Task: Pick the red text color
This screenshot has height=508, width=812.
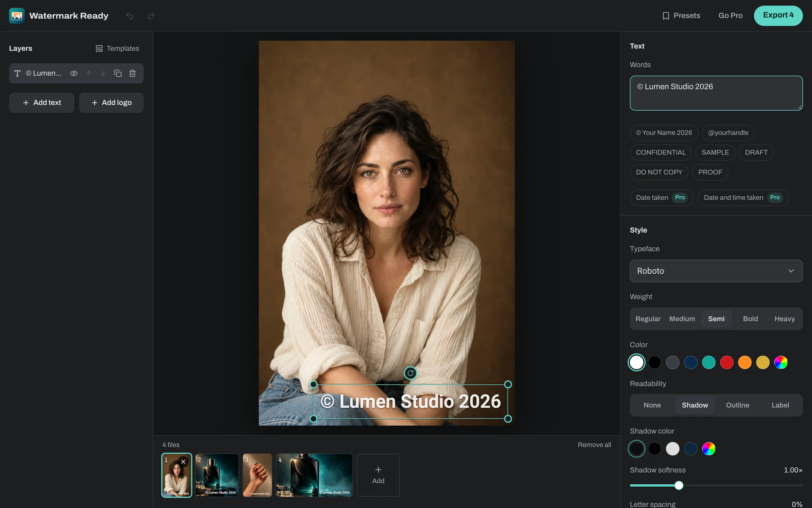Action: (x=727, y=362)
